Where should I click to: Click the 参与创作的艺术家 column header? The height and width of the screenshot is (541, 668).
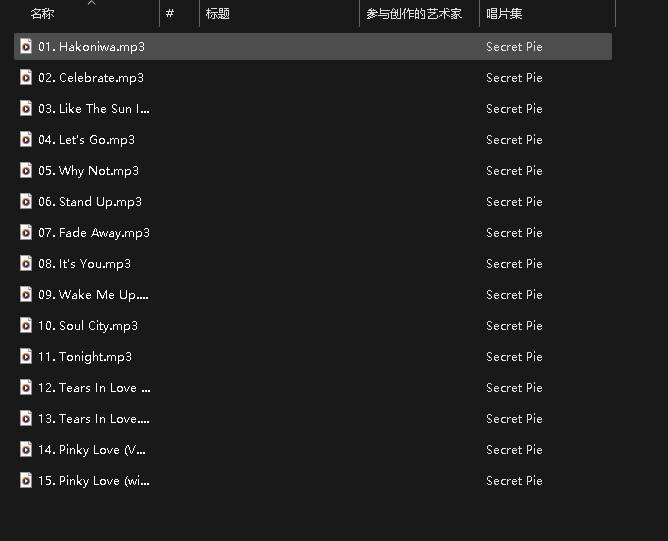coord(414,14)
